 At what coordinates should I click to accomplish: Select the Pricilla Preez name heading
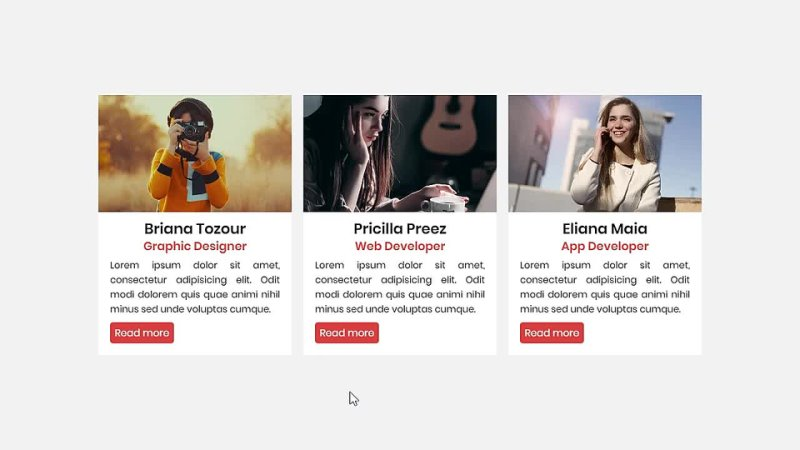400,229
